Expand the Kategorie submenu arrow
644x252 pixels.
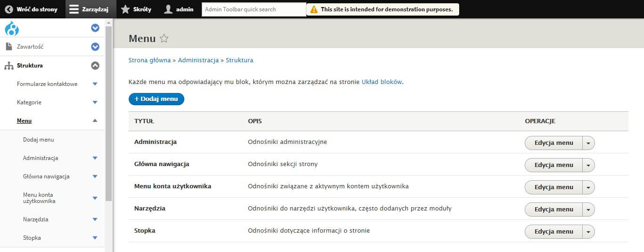(95, 102)
